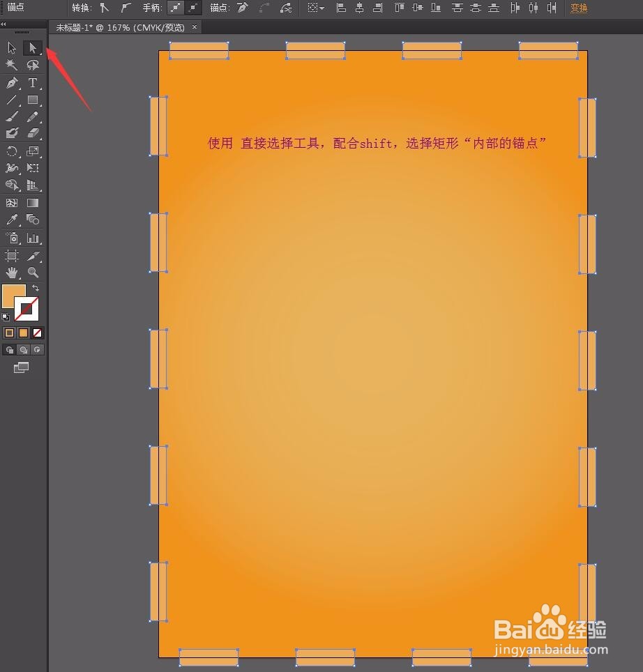Click Vertical Distribute Center
The height and width of the screenshot is (672, 643).
pyautogui.click(x=476, y=8)
